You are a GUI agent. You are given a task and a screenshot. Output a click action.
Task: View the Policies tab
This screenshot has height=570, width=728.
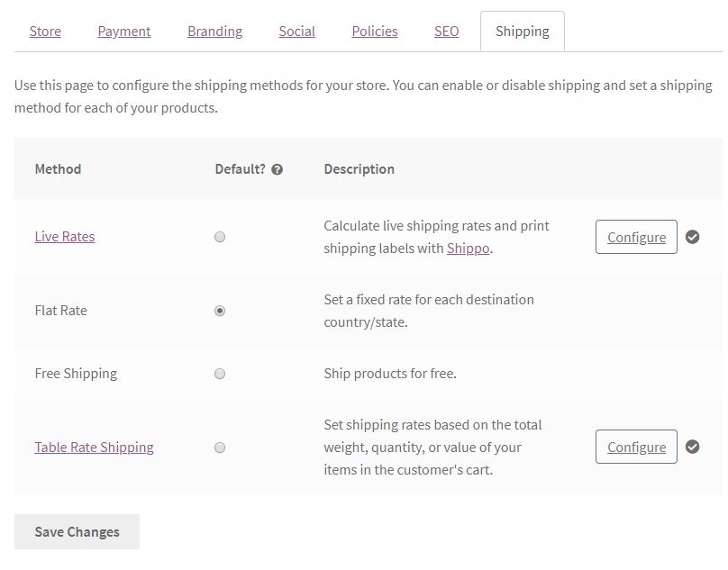[375, 32]
